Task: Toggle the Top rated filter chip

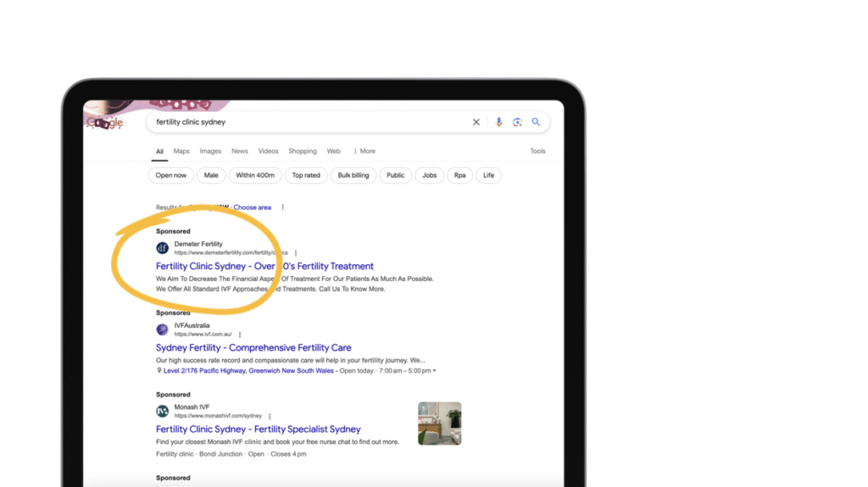Action: click(x=306, y=175)
